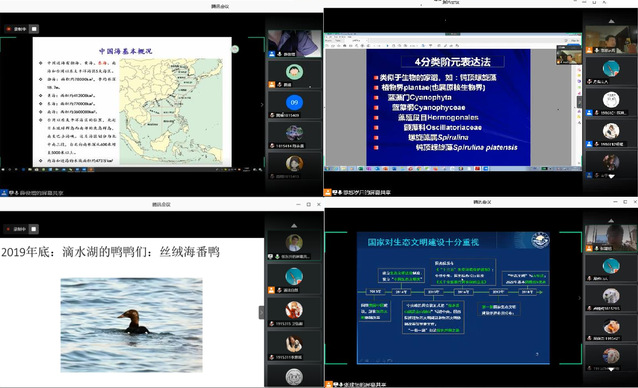This screenshot has width=638, height=388.
Task: Select man-in-suit avatar in duck photo window
Action: tap(294, 243)
